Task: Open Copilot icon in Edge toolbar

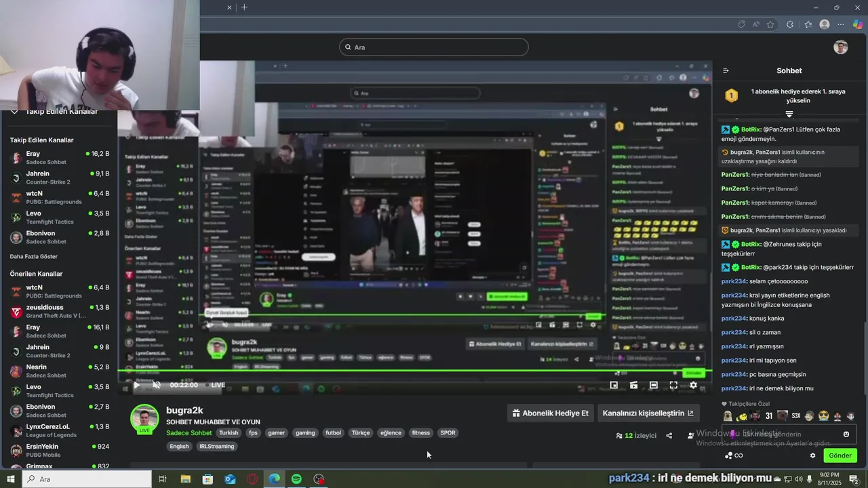Action: point(858,24)
